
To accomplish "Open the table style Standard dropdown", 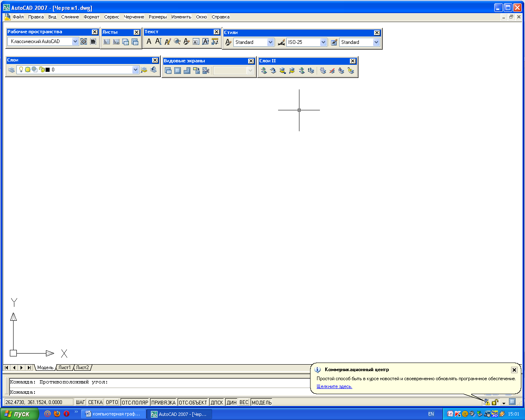I will 376,42.
